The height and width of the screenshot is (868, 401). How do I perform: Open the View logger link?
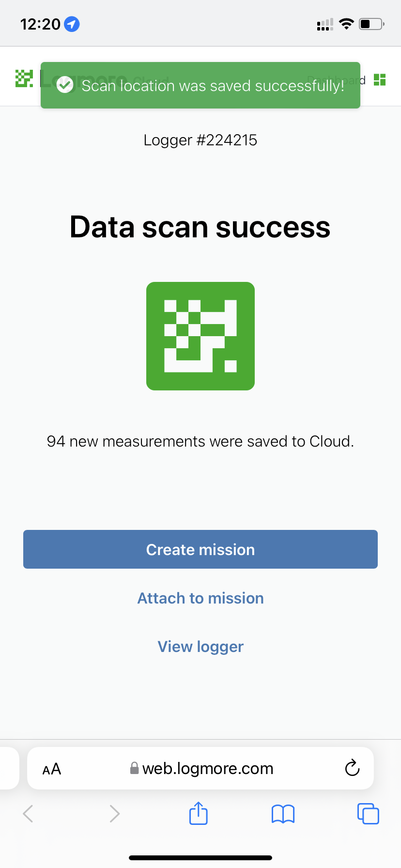click(x=200, y=647)
